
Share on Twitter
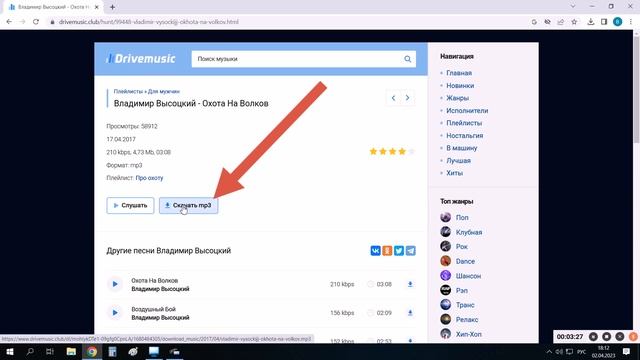coord(399,251)
